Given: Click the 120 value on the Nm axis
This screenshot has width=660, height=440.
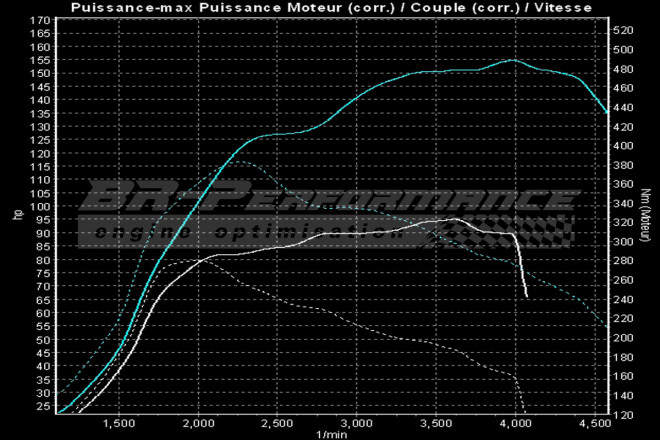Looking at the screenshot, I should (622, 413).
